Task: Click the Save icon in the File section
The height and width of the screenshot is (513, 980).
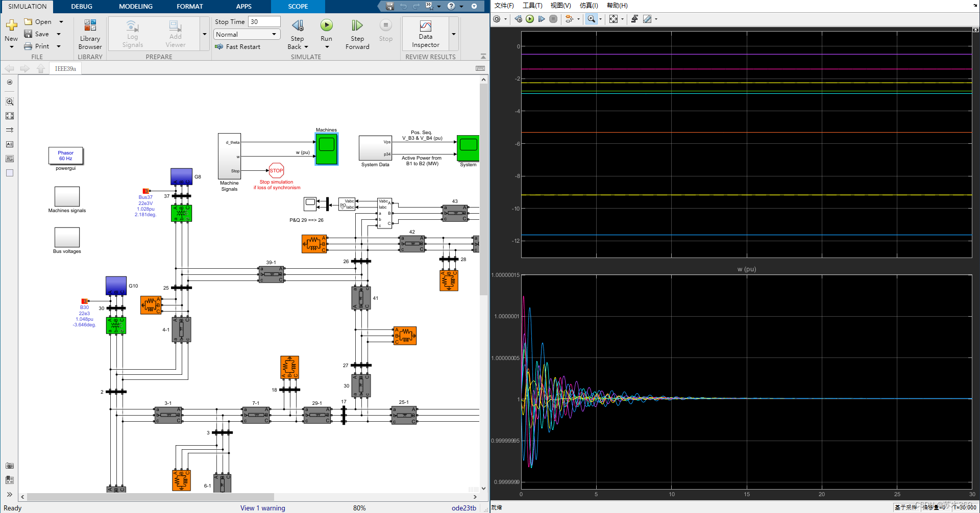Action: point(28,34)
